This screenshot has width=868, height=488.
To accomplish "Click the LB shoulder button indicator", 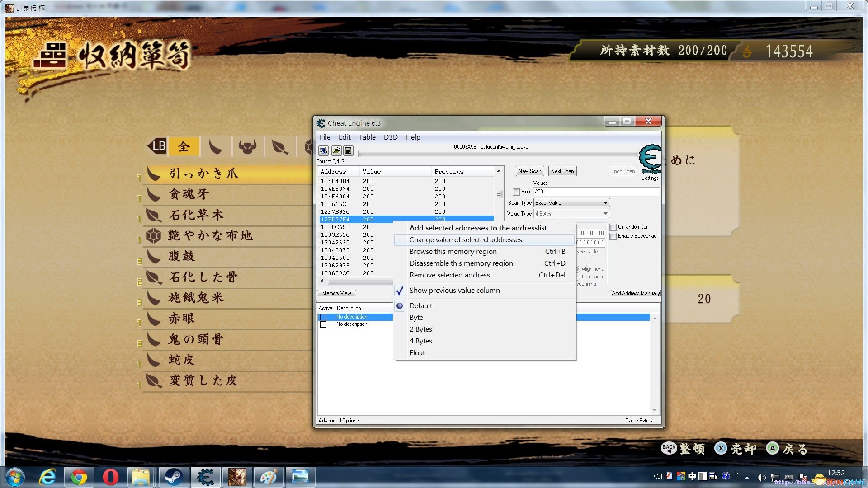I will 157,146.
